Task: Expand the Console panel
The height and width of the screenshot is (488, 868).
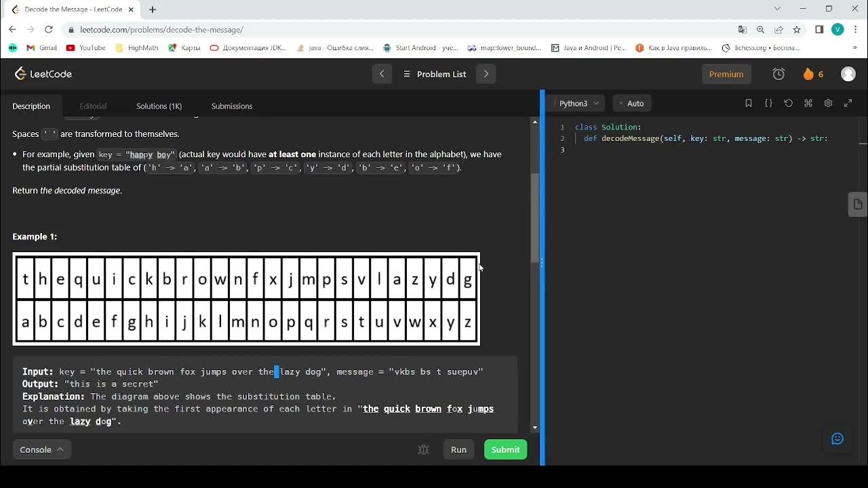Action: [x=41, y=449]
